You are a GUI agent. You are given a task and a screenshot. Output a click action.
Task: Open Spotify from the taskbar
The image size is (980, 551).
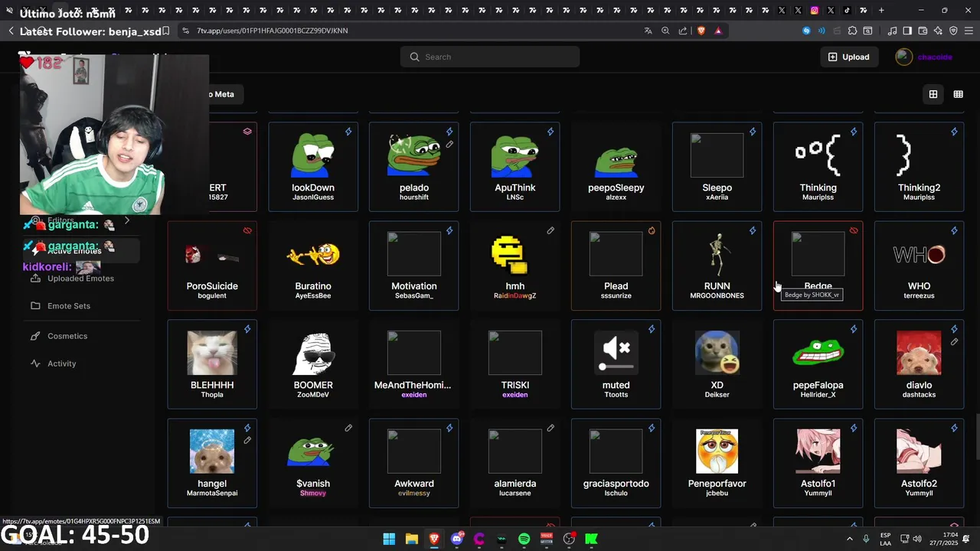[x=524, y=539]
